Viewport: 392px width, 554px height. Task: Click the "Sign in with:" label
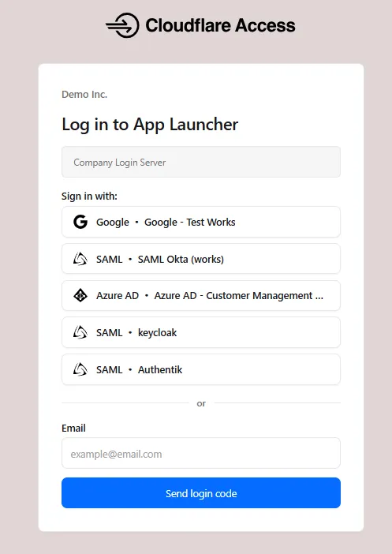click(89, 196)
